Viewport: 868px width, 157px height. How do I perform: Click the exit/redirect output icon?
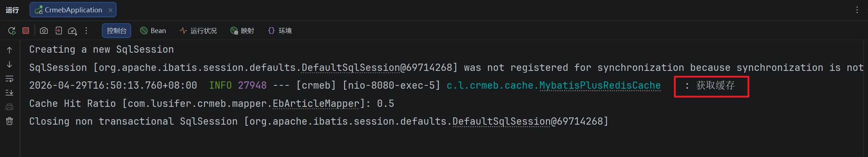(58, 31)
